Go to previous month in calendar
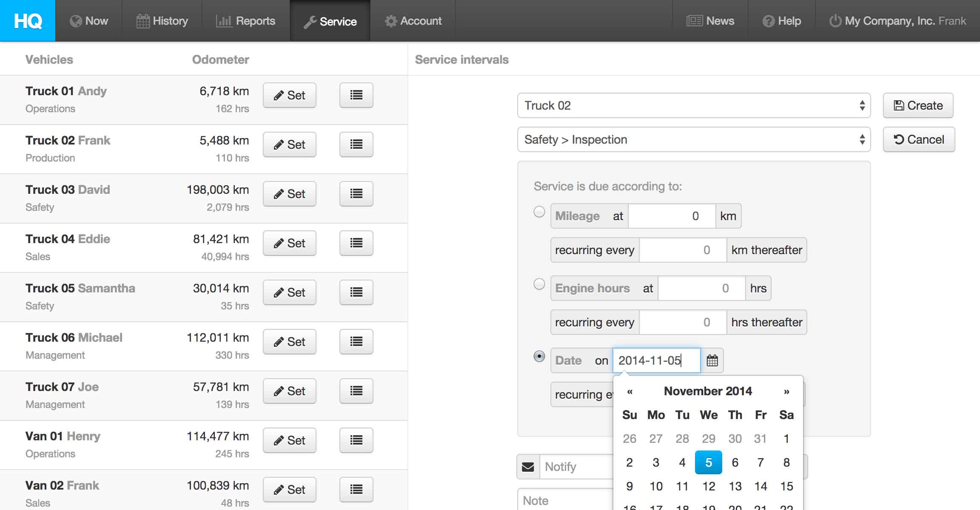 tap(630, 391)
